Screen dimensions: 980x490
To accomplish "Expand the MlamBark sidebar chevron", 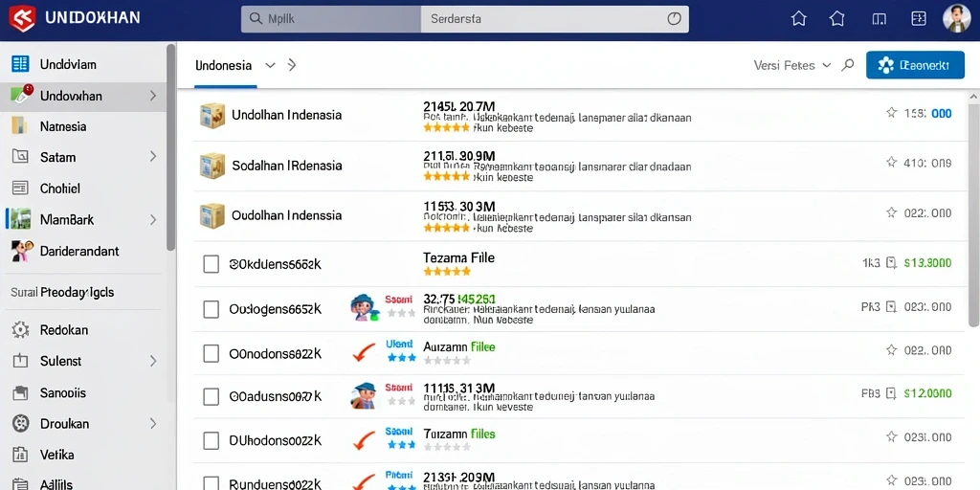I will pyautogui.click(x=153, y=219).
